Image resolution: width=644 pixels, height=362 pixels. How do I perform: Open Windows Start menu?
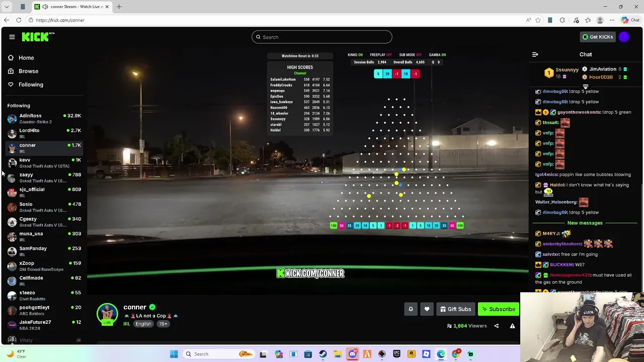click(174, 354)
